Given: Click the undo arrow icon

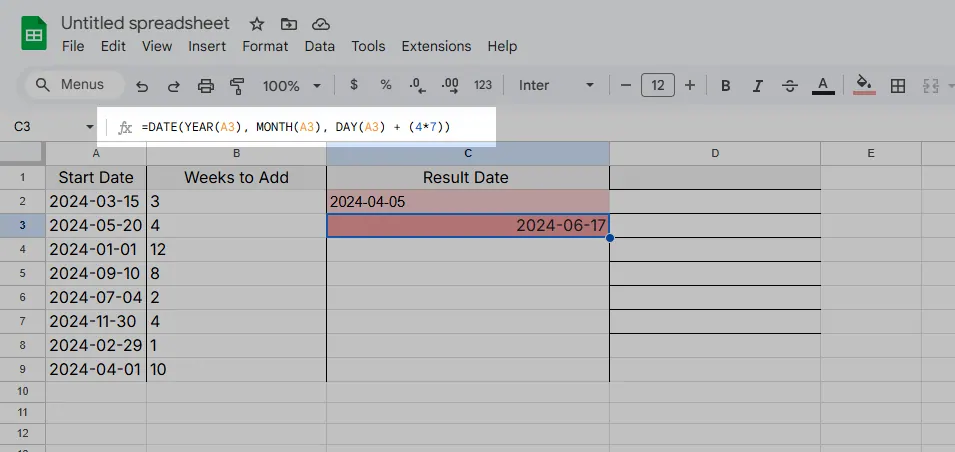Looking at the screenshot, I should (x=142, y=86).
